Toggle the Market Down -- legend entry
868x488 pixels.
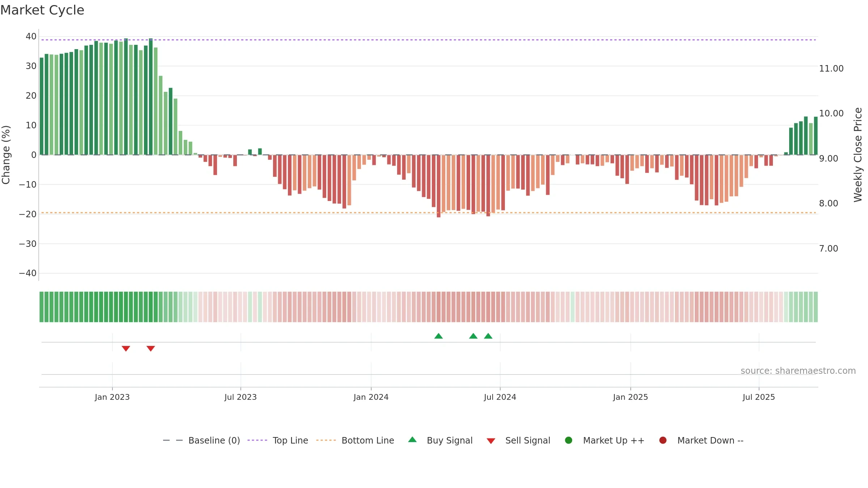tap(701, 440)
